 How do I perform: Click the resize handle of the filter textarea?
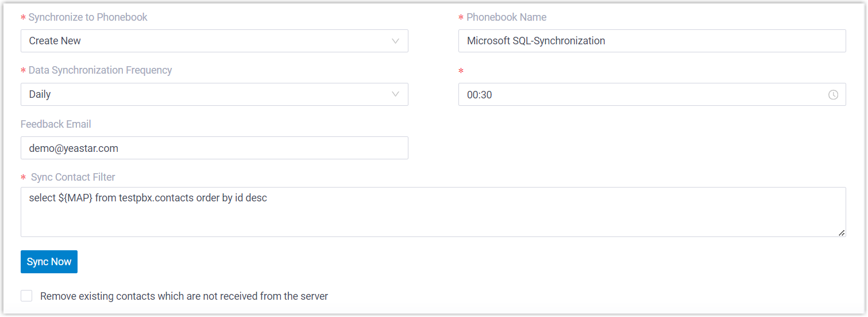tap(841, 232)
